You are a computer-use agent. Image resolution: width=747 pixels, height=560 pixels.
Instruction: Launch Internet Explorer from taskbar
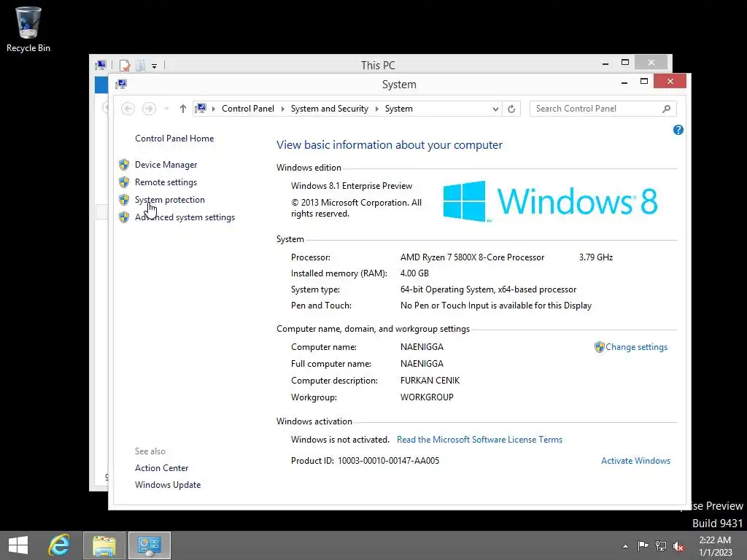coord(59,545)
